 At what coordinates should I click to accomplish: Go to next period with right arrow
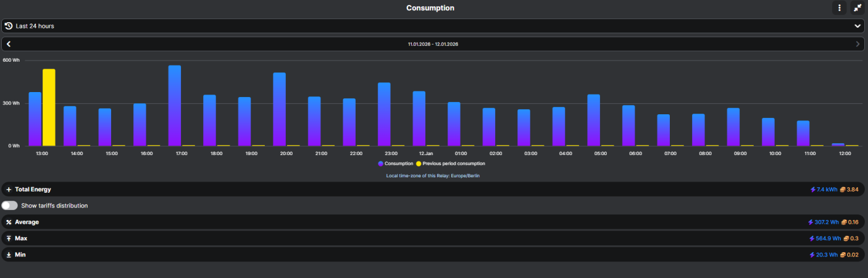click(858, 44)
